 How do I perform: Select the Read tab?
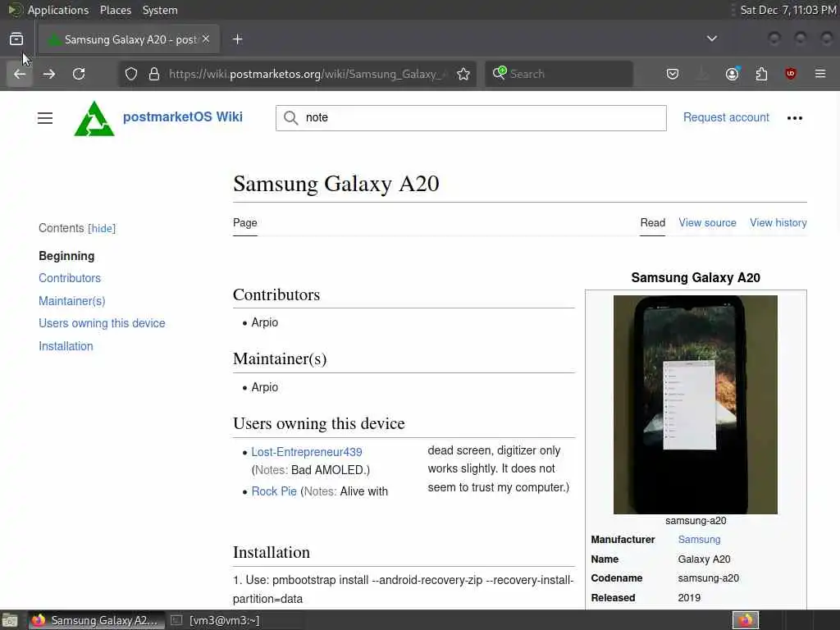pyautogui.click(x=652, y=223)
